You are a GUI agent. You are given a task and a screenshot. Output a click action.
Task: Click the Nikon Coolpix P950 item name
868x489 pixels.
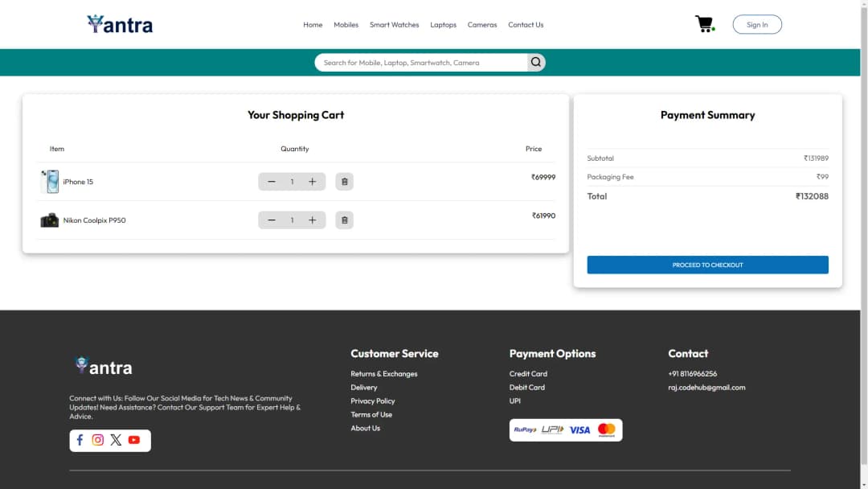[x=94, y=220]
